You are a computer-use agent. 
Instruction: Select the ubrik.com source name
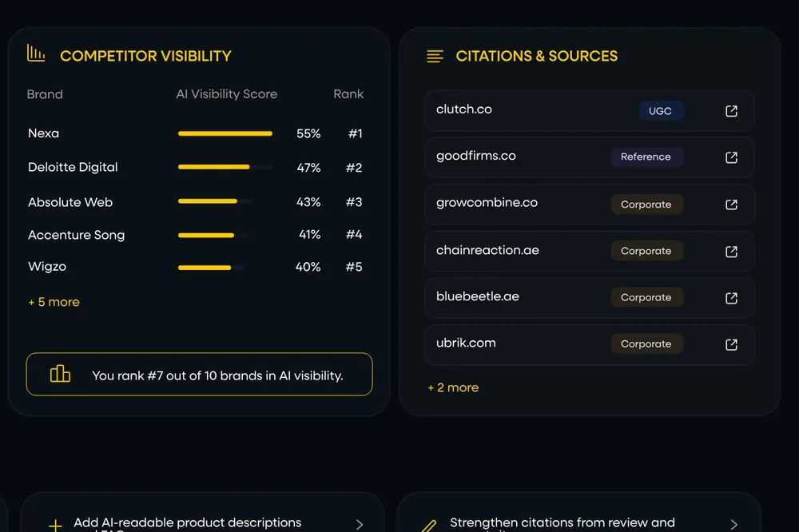pyautogui.click(x=466, y=343)
